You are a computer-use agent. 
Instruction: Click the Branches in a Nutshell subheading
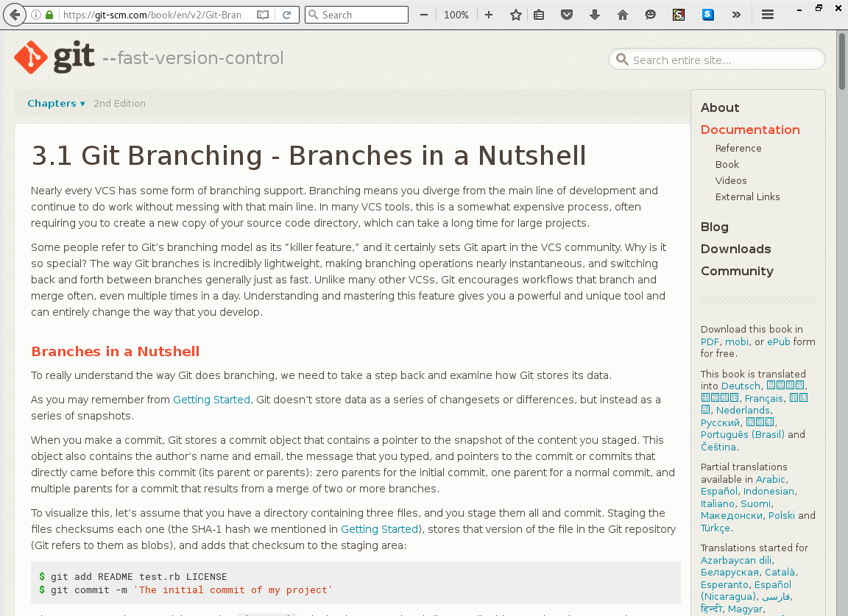[115, 352]
